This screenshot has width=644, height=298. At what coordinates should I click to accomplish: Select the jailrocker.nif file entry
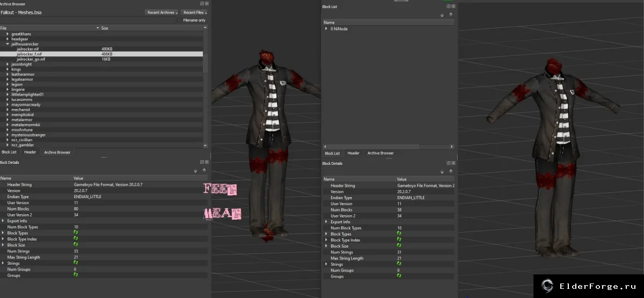point(28,49)
